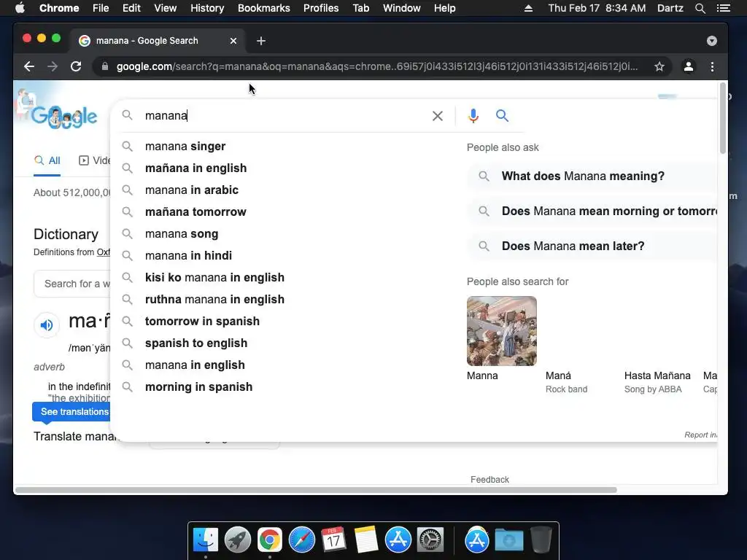Open the Bookmarks menu
The width and height of the screenshot is (747, 560).
(264, 8)
